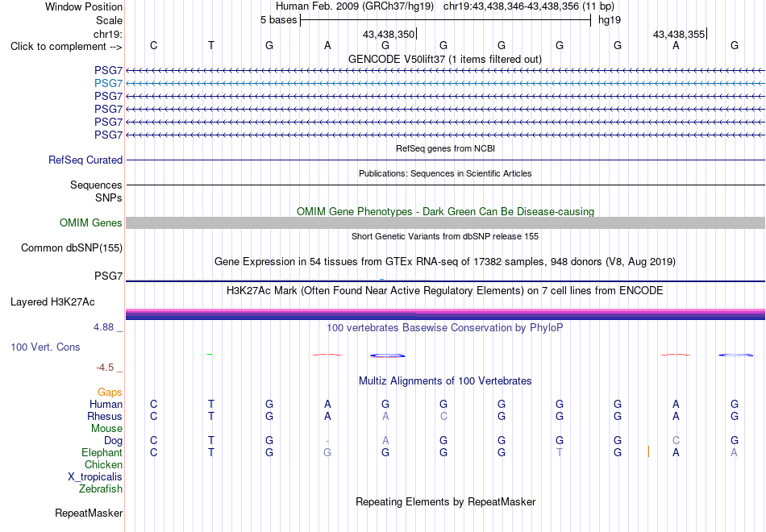Image resolution: width=766 pixels, height=532 pixels.
Task: Click 'Human Feb. 2009 (GRCh37/hg19)' title
Action: 355,6
